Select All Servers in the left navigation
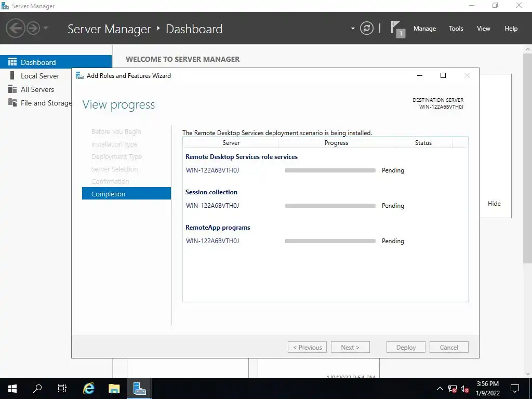532x399 pixels. 37,89
